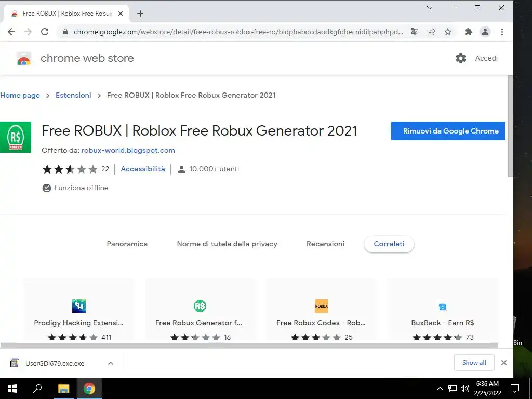This screenshot has height=399, width=532.
Task: Click the BuxBack - Earn R$ title
Action: coord(443,323)
